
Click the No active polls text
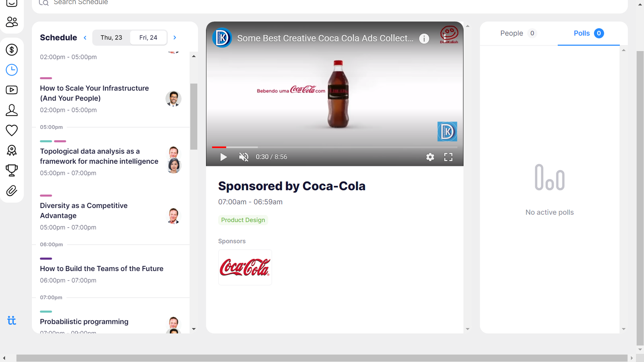click(549, 212)
